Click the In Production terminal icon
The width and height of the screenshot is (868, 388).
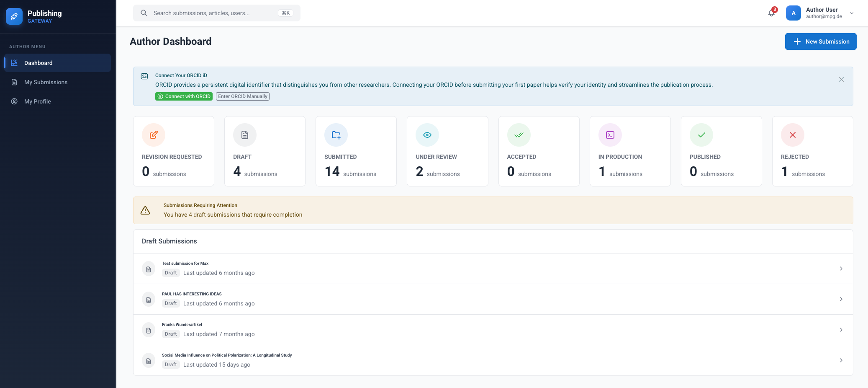click(x=610, y=135)
